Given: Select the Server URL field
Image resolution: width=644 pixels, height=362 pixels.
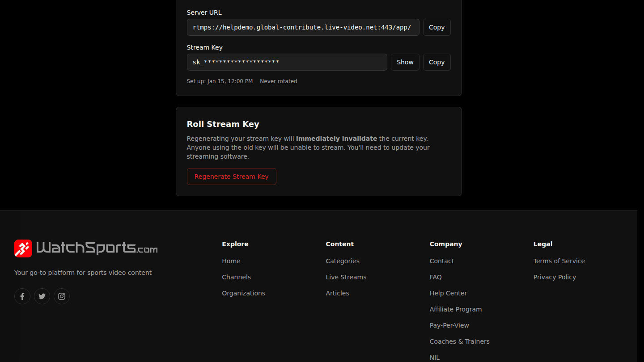Looking at the screenshot, I should (303, 27).
